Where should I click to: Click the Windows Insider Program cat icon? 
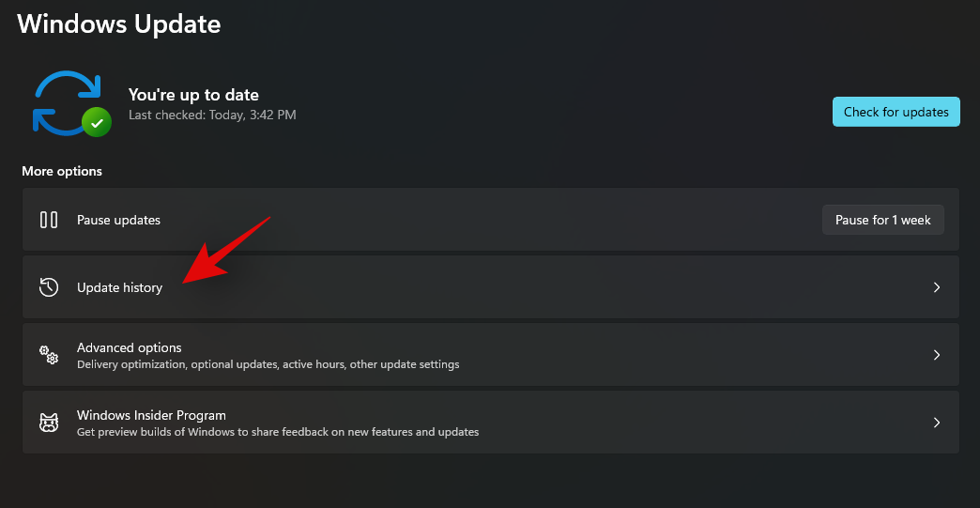[49, 423]
